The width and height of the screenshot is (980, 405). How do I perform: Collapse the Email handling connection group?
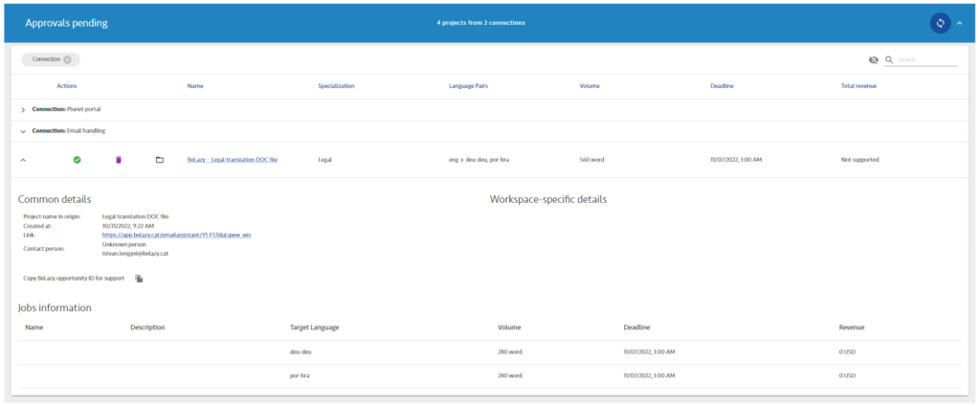[23, 131]
